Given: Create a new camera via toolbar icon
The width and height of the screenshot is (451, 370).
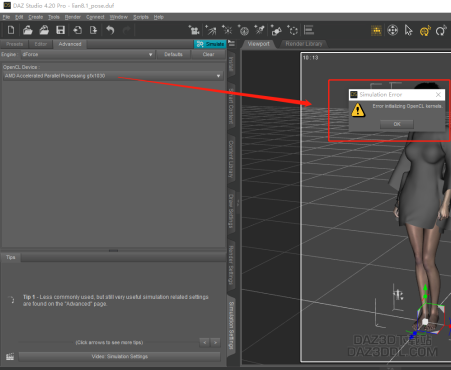Looking at the screenshot, I should click(194, 30).
